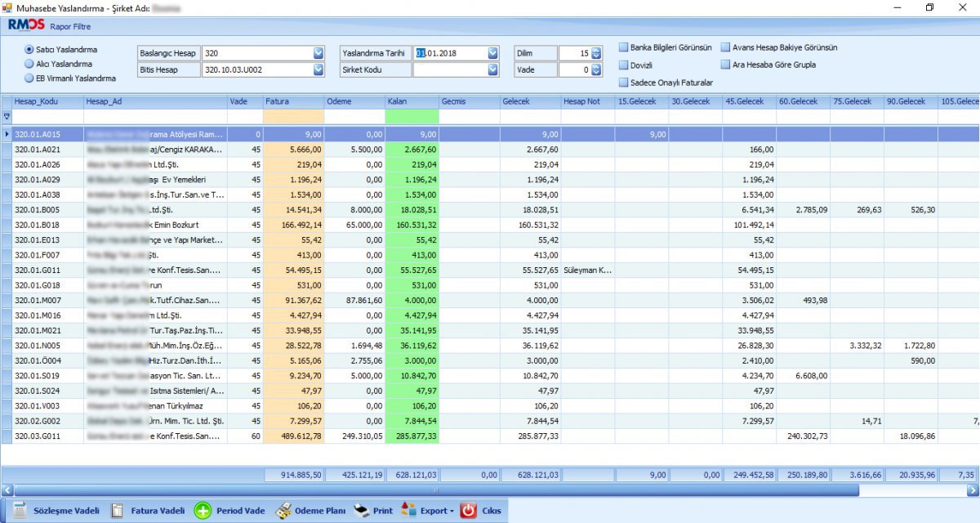Toggle Ara Hesaba Göre Grupla checkbox

tap(768, 65)
